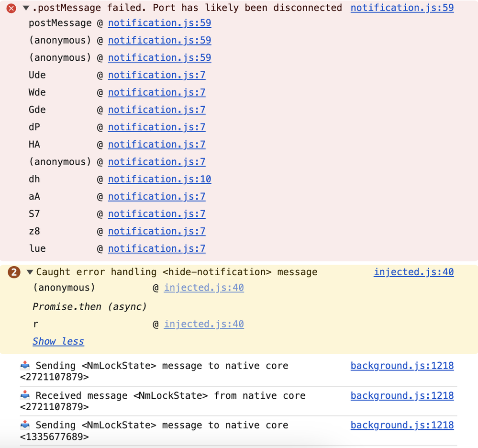The height and width of the screenshot is (448, 478).
Task: Open notification.js:59 link beside postMessage frame
Action: tap(159, 23)
